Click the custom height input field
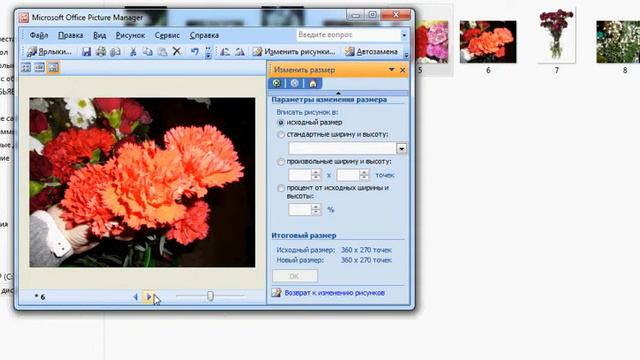Image resolution: width=640 pixels, height=360 pixels. click(348, 175)
